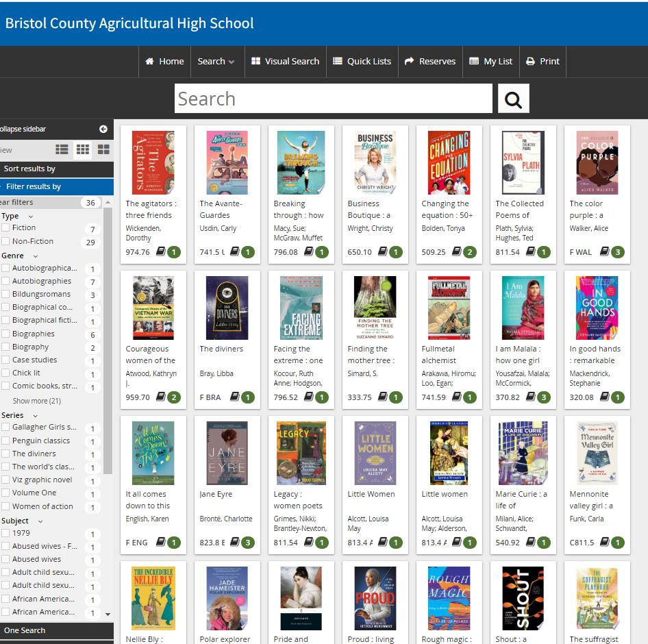
Task: Click copies badge on Breaking through card
Action: 321,252
